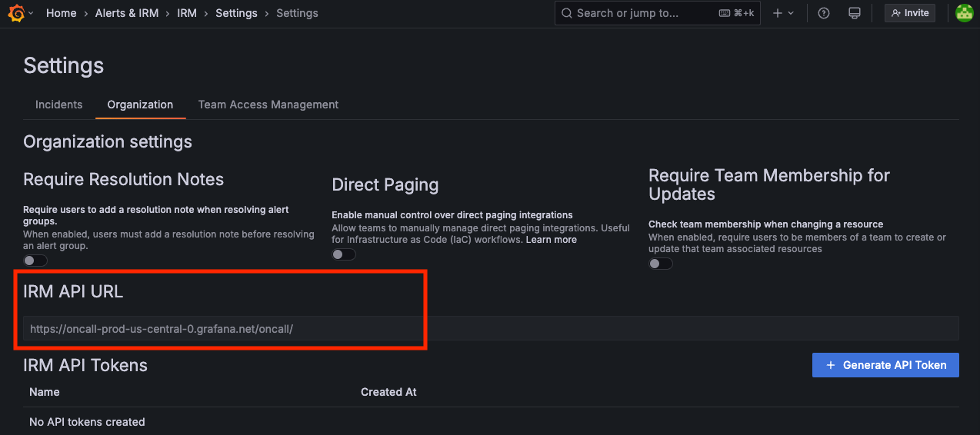This screenshot has width=980, height=435.
Task: Click the Name column header
Action: click(45, 392)
